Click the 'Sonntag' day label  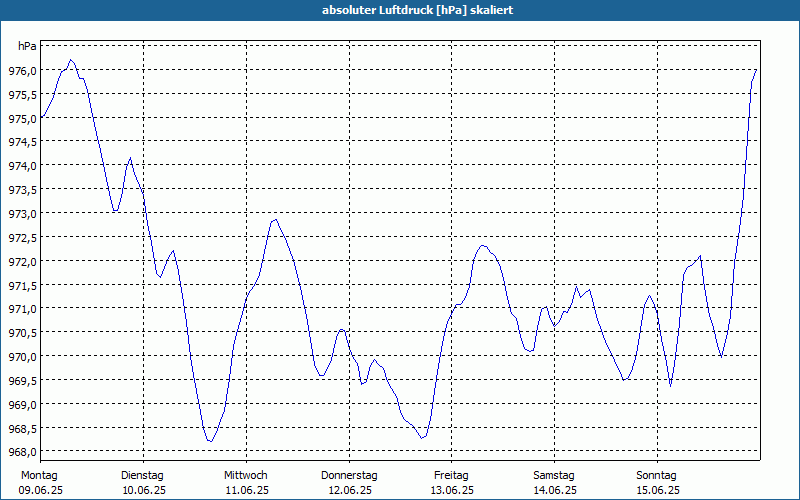pos(657,476)
